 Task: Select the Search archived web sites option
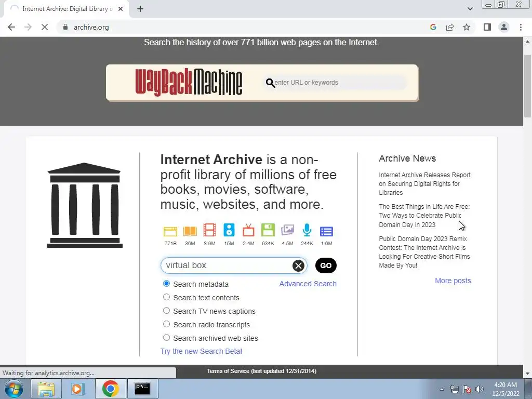tap(166, 338)
